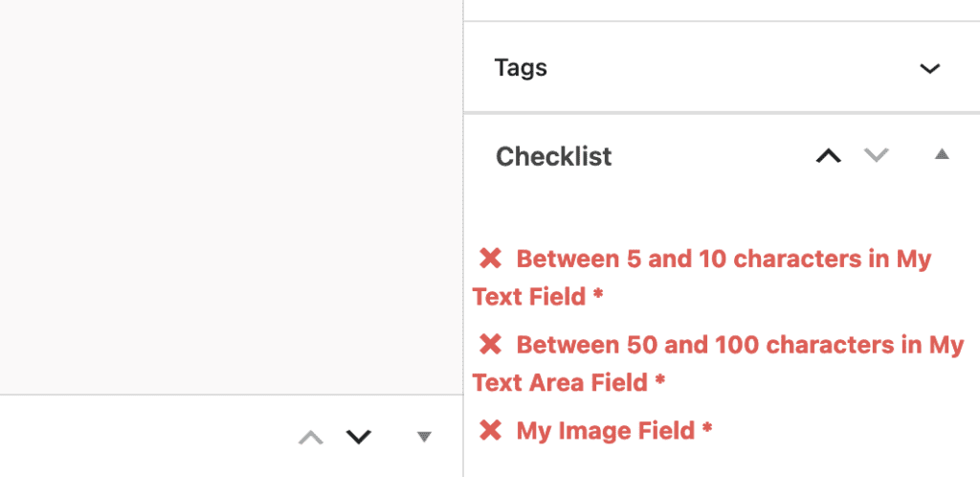Click the empty editor content area
This screenshot has height=477, width=980.
point(230,192)
